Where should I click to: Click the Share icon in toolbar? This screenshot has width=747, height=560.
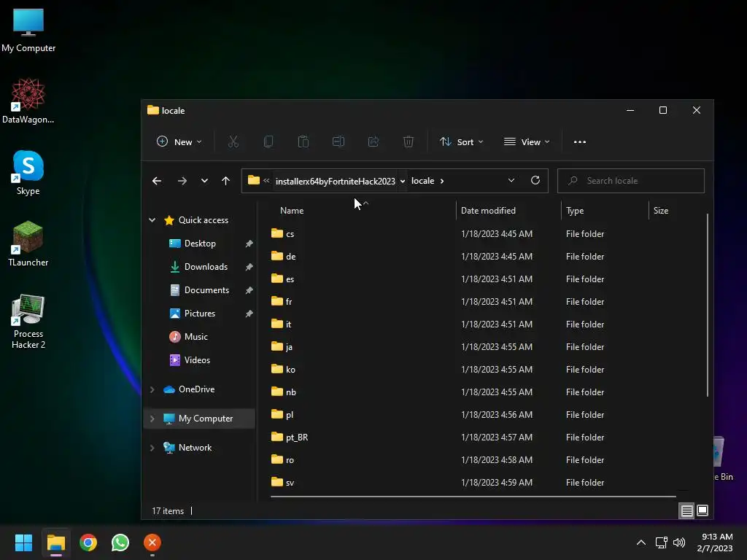click(373, 142)
